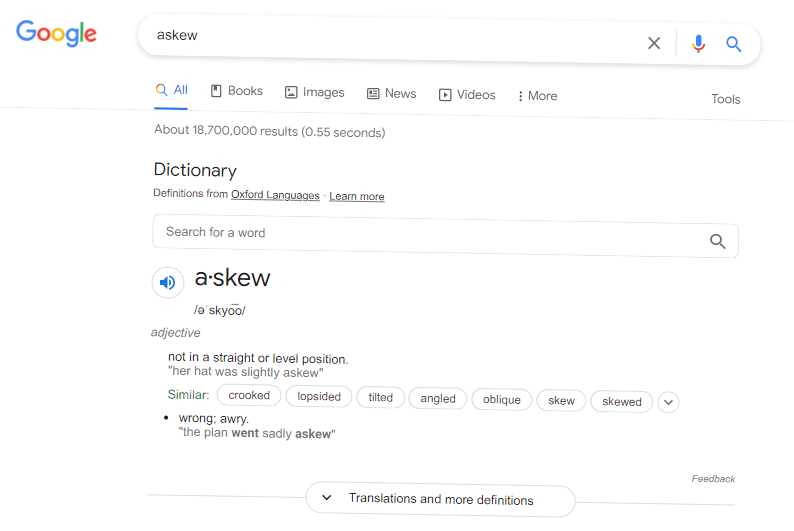Screen dimensions: 794x531
Task: Go to Videos results tab
Action: tap(467, 95)
